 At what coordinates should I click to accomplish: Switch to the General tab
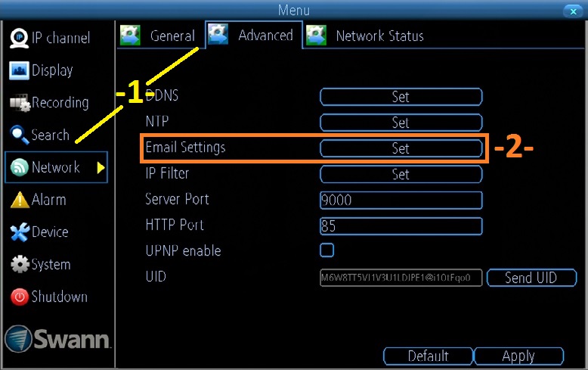click(159, 36)
